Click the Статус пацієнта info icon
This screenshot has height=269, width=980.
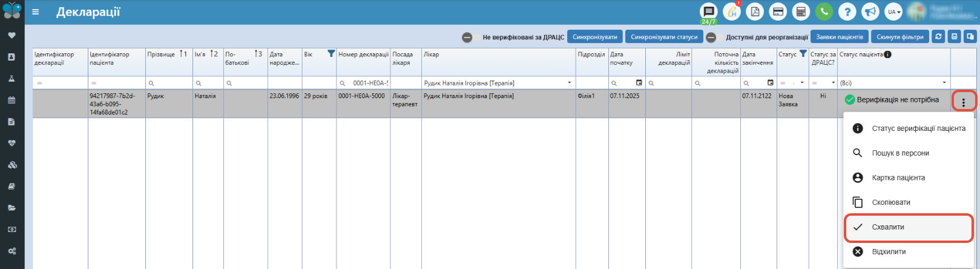[x=887, y=55]
